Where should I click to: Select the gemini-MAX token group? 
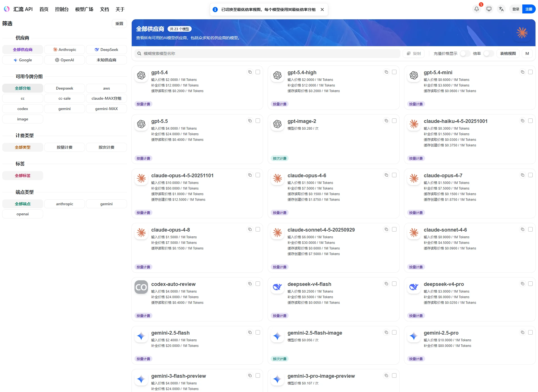pyautogui.click(x=106, y=109)
